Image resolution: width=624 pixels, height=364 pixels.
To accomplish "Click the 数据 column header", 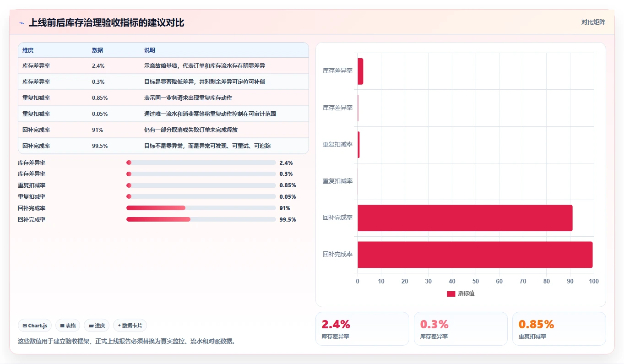I will click(x=98, y=50).
